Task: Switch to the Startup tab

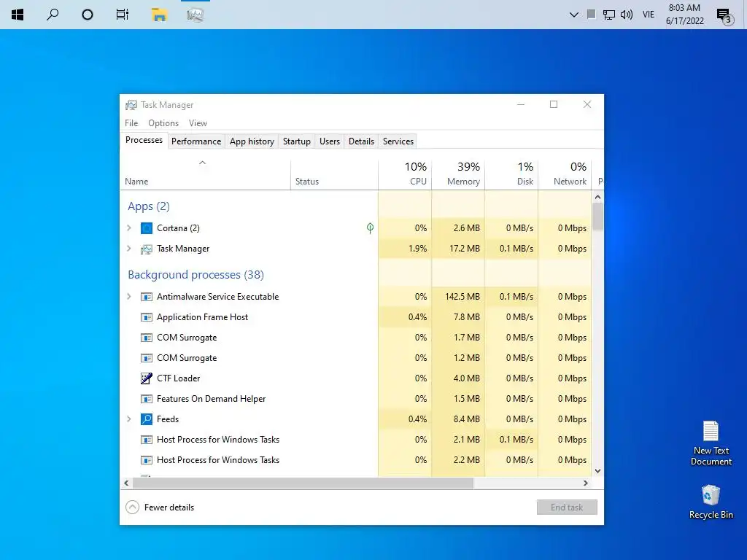Action: (x=296, y=141)
